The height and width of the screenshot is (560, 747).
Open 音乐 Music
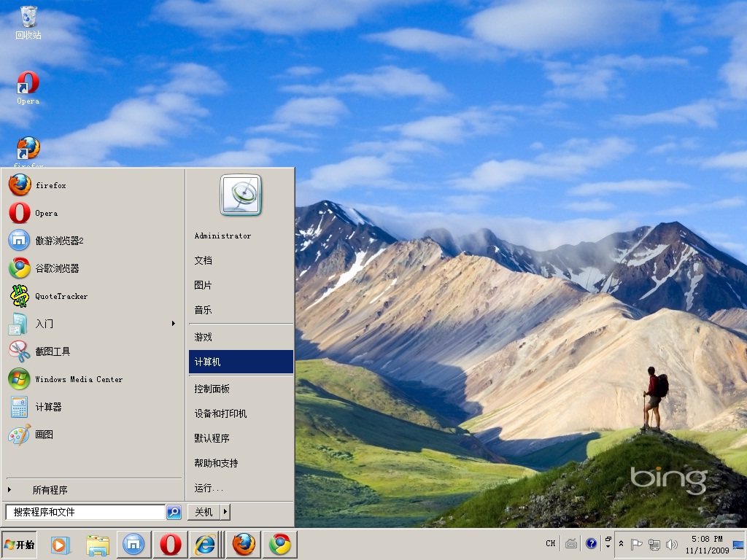coord(241,310)
